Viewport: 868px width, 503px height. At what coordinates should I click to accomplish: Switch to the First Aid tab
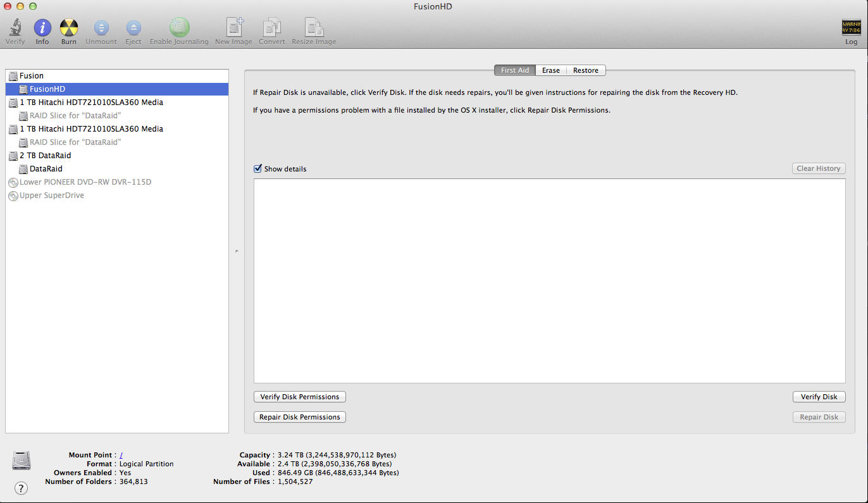pos(515,70)
